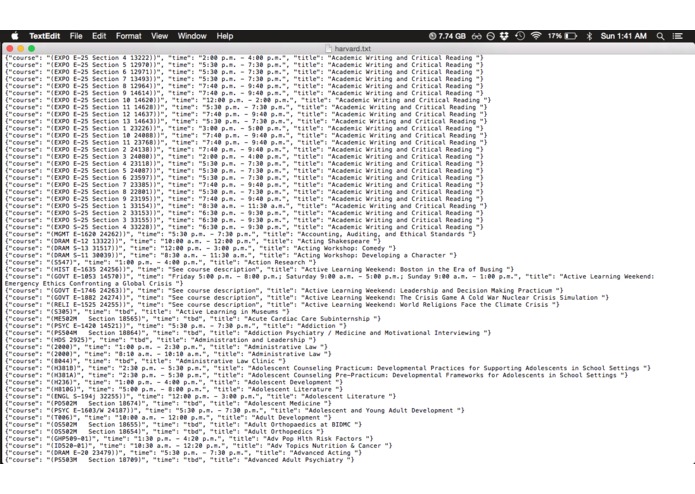Open the Wi-Fi status menu
The width and height of the screenshot is (695, 494).
click(x=536, y=36)
